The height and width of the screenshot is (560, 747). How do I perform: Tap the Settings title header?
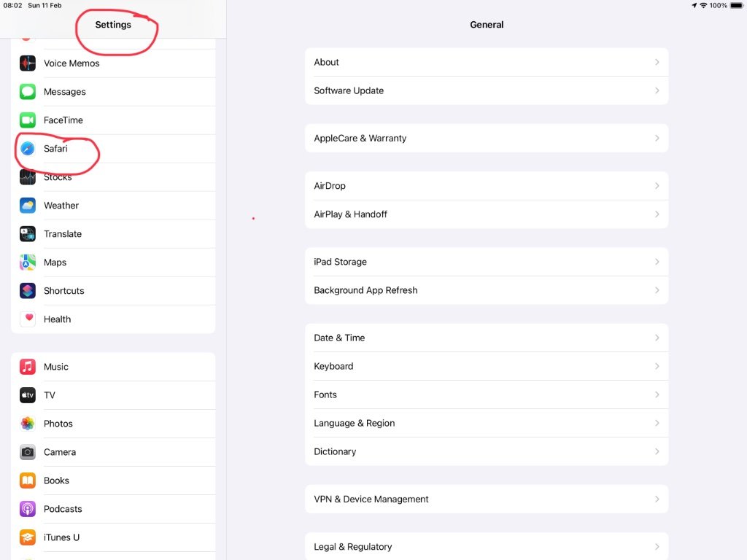pyautogui.click(x=113, y=25)
